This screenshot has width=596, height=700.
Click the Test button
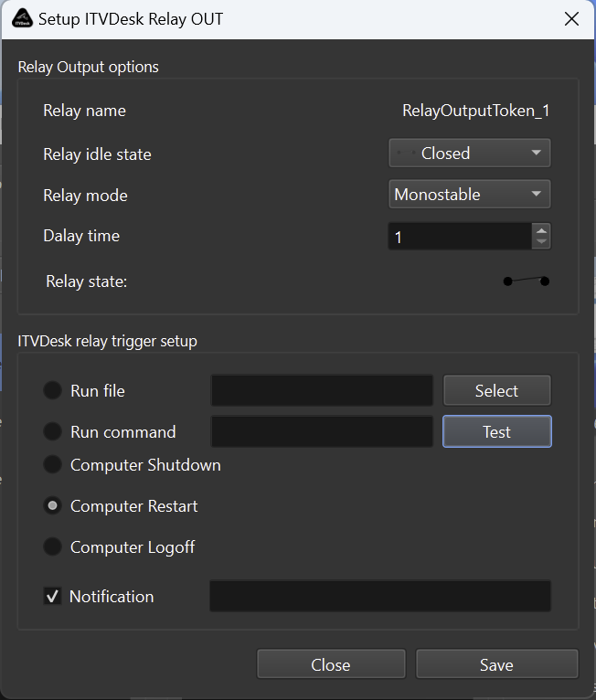tap(496, 432)
